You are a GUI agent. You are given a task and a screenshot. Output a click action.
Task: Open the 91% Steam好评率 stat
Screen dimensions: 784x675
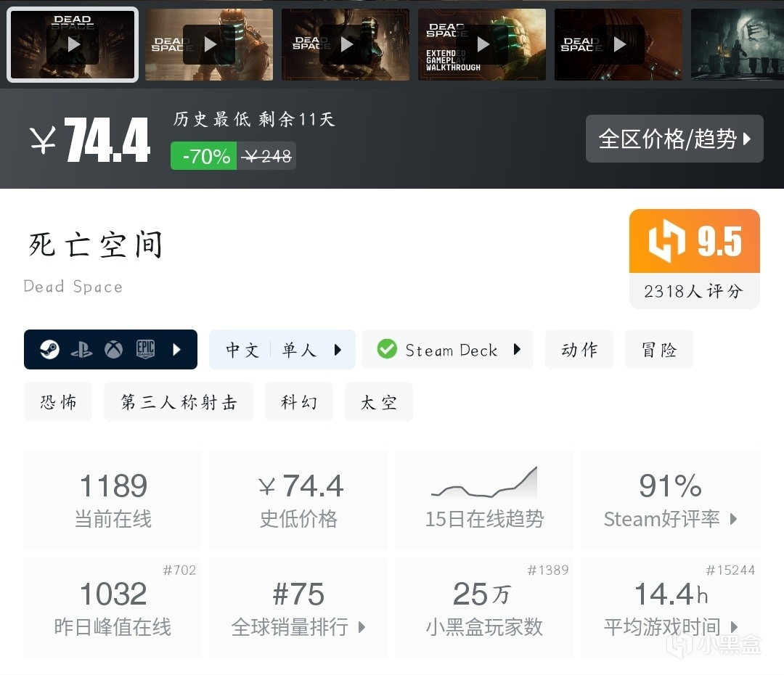(x=671, y=500)
